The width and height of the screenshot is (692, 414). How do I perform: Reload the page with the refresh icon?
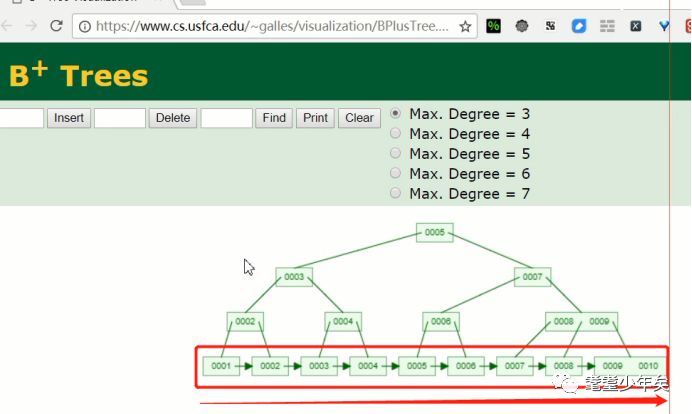(56, 26)
